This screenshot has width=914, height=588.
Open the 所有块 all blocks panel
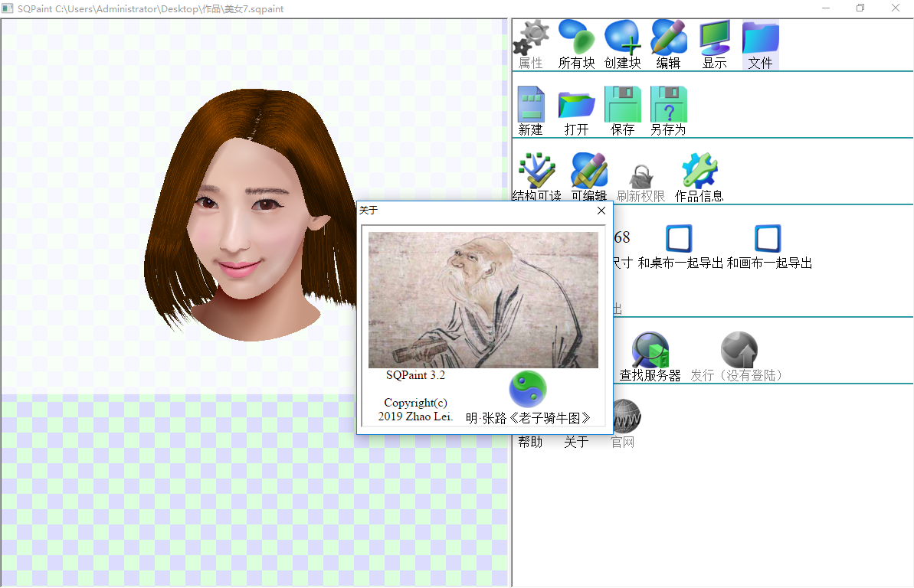[x=576, y=44]
